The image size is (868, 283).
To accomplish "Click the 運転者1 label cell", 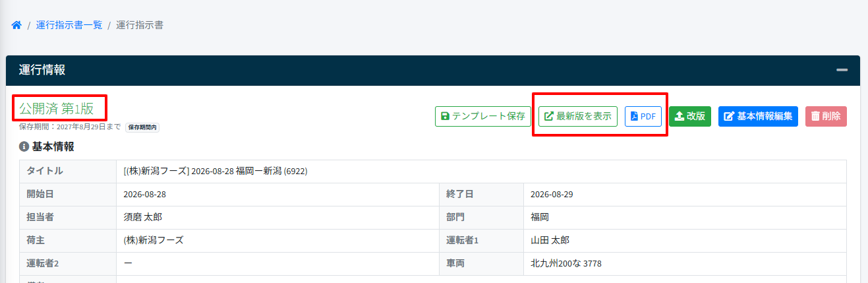I will coord(481,240).
